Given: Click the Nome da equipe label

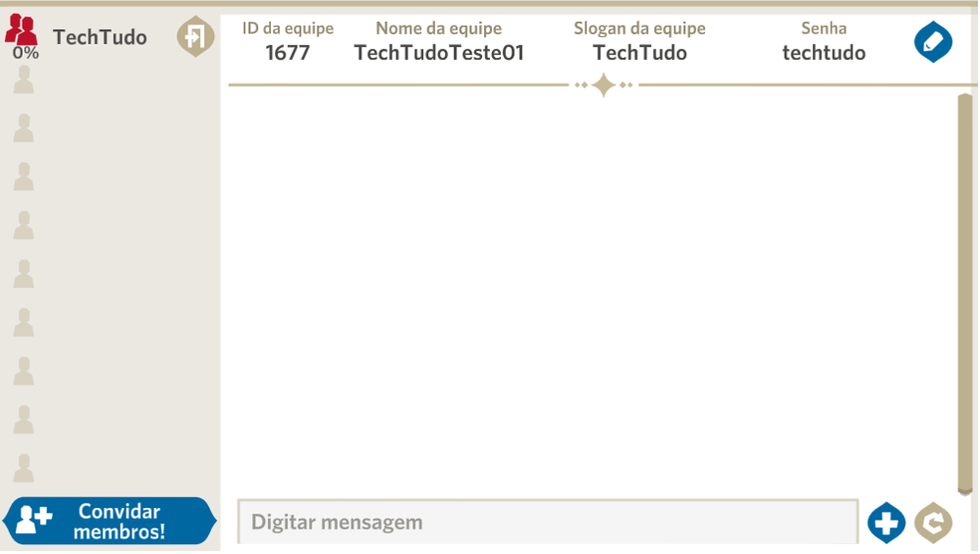Looking at the screenshot, I should [x=438, y=29].
